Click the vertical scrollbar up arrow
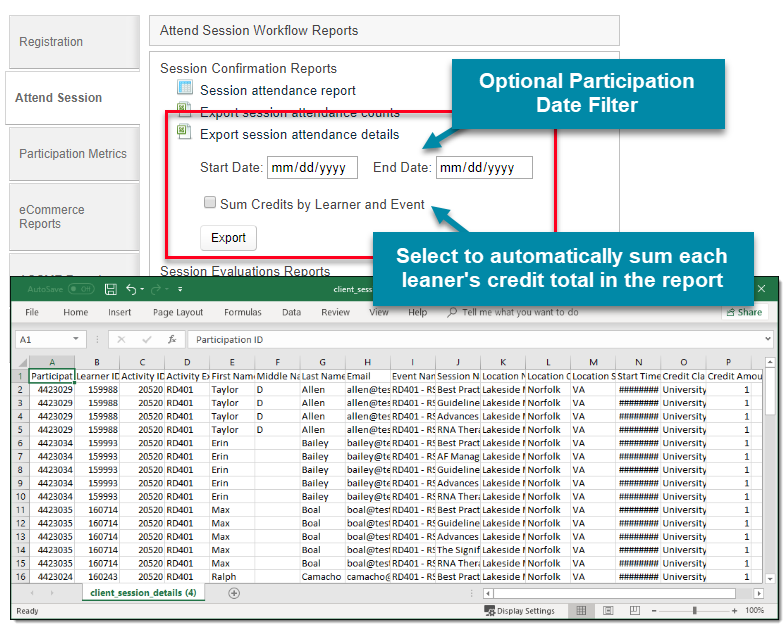This screenshot has width=784, height=624. coord(770,362)
